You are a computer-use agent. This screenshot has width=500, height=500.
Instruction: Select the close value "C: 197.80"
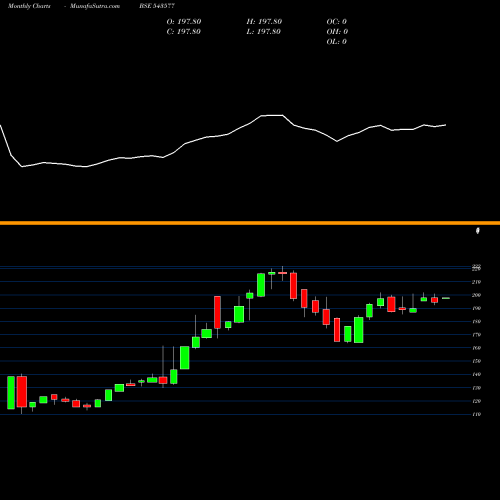pyautogui.click(x=184, y=32)
